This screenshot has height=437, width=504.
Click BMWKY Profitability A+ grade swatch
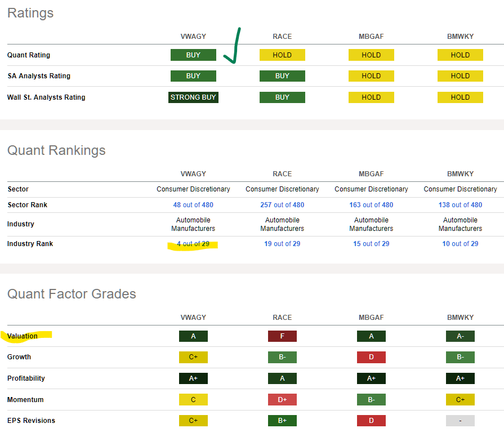[x=460, y=378]
